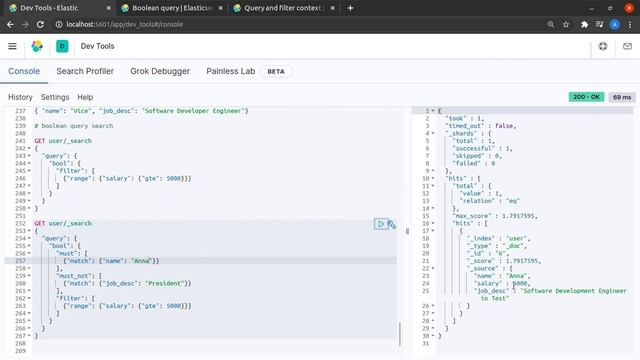Screen dimensions: 640x360
Task: Collapse must fold arrow at line 256
Action: point(29,253)
